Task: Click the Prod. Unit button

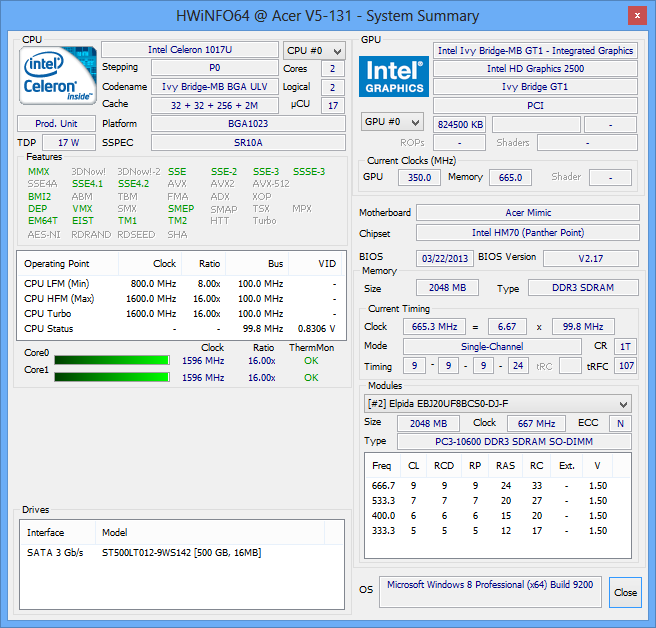Action: tap(56, 124)
